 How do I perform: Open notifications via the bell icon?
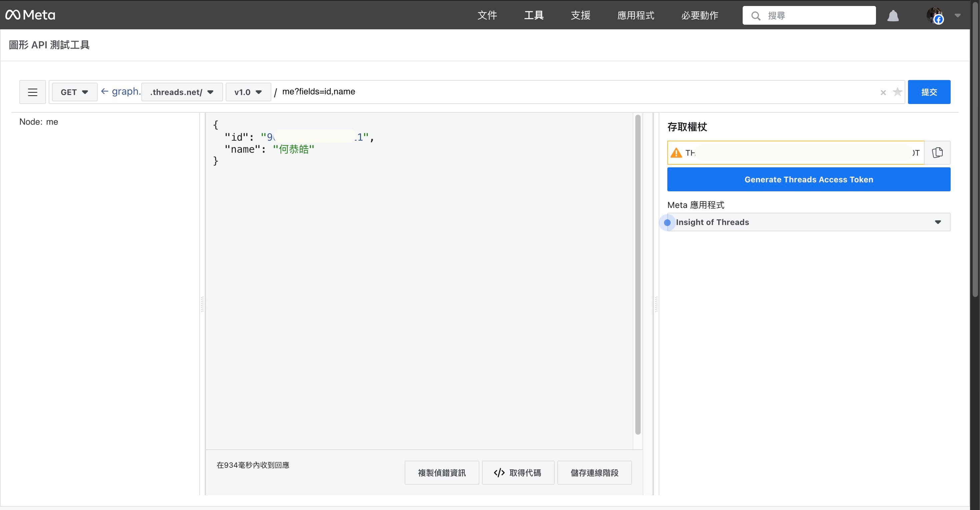tap(893, 15)
